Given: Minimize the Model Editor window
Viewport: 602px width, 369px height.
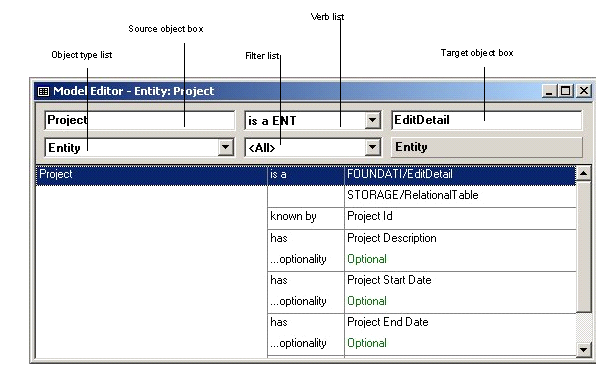Looking at the screenshot, I should 549,91.
